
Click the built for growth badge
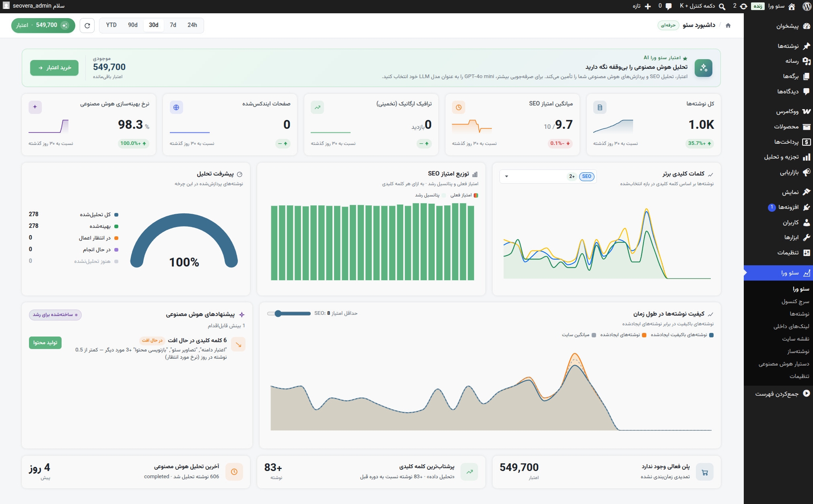point(55,315)
